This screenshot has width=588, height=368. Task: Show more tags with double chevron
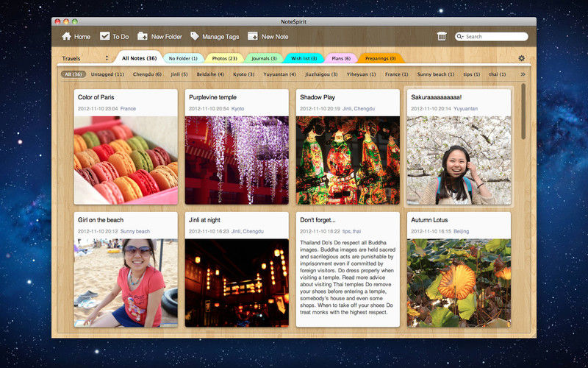[523, 74]
